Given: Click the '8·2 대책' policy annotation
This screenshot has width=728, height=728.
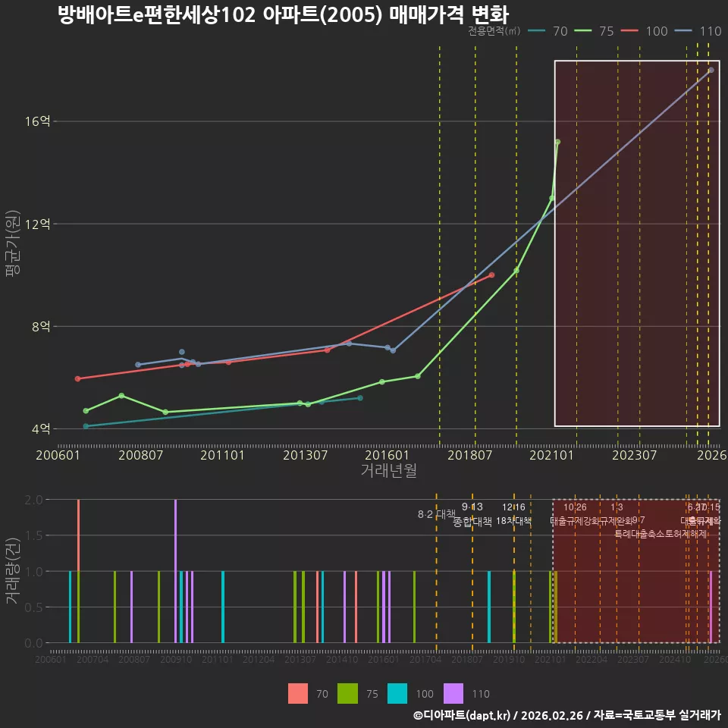Looking at the screenshot, I should click(x=437, y=514).
